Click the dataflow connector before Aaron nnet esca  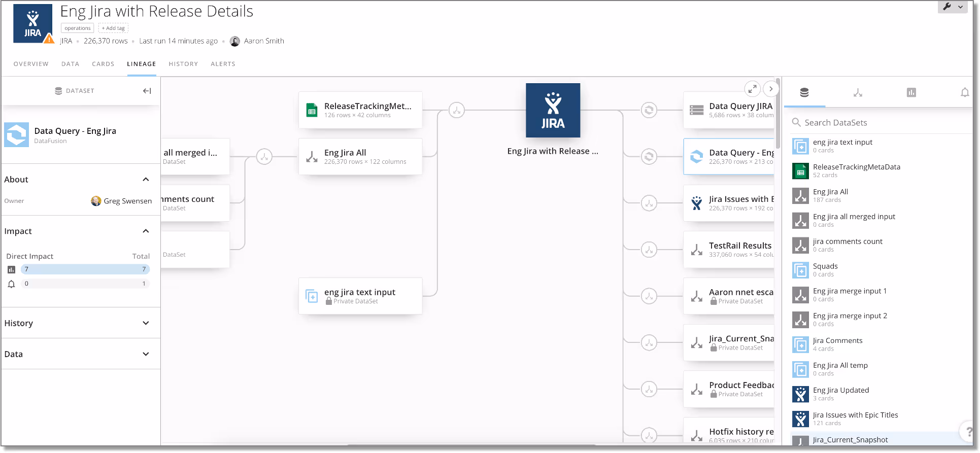pyautogui.click(x=649, y=296)
